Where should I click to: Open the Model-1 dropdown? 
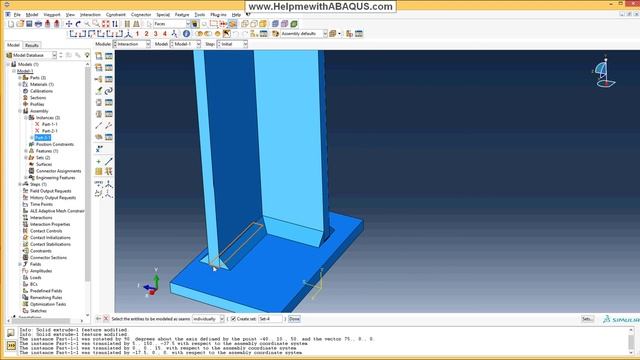coord(185,44)
